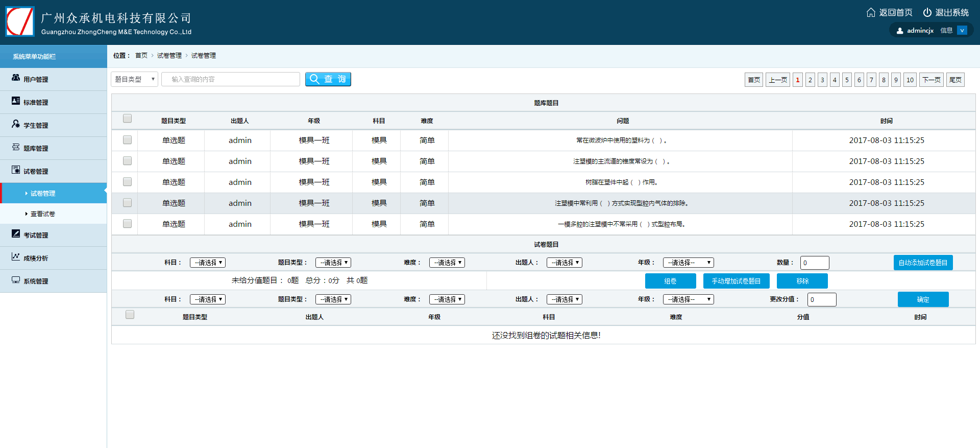Click 信息 link in user bar
980x448 pixels.
[946, 31]
